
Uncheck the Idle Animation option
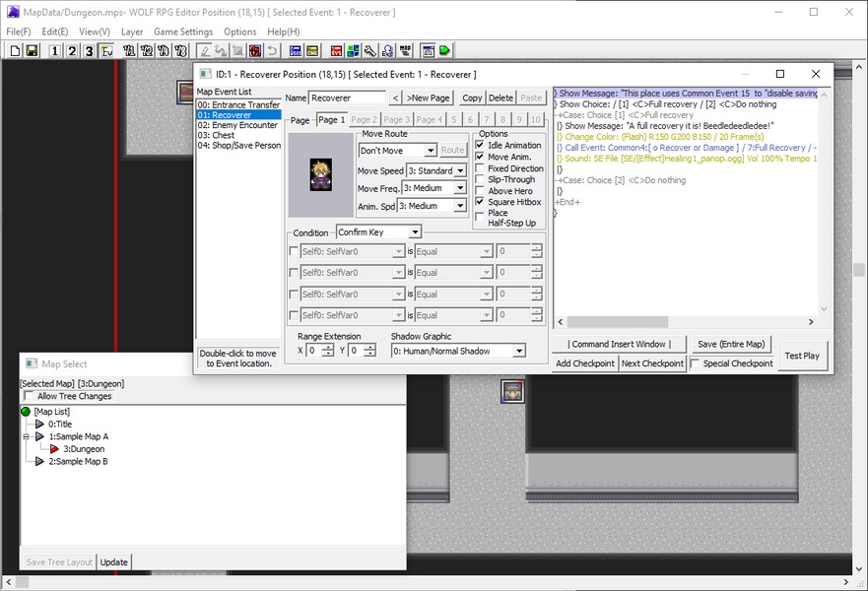480,146
